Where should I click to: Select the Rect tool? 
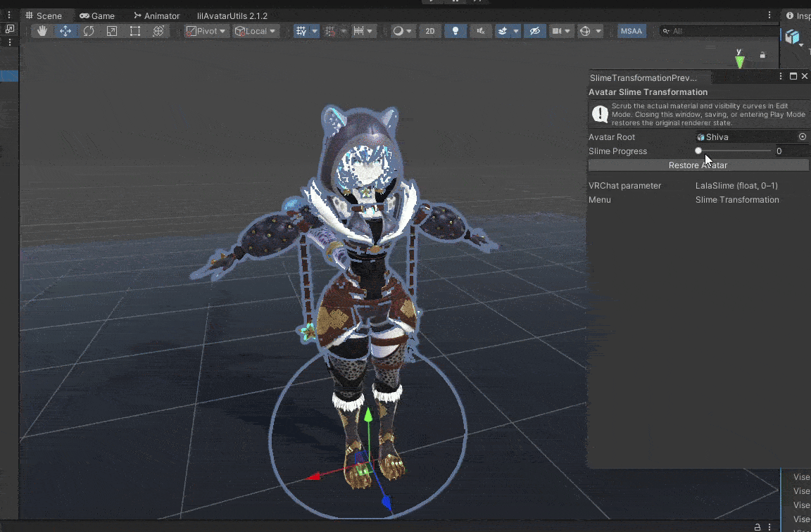pyautogui.click(x=135, y=31)
